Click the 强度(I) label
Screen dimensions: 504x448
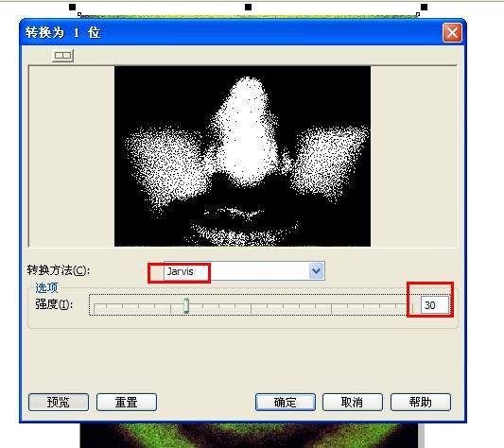[x=54, y=304]
